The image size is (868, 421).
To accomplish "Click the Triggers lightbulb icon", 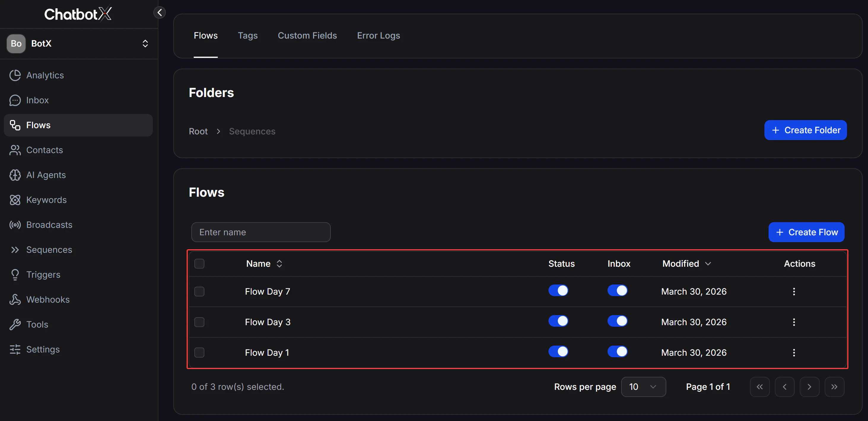I will coord(15,275).
